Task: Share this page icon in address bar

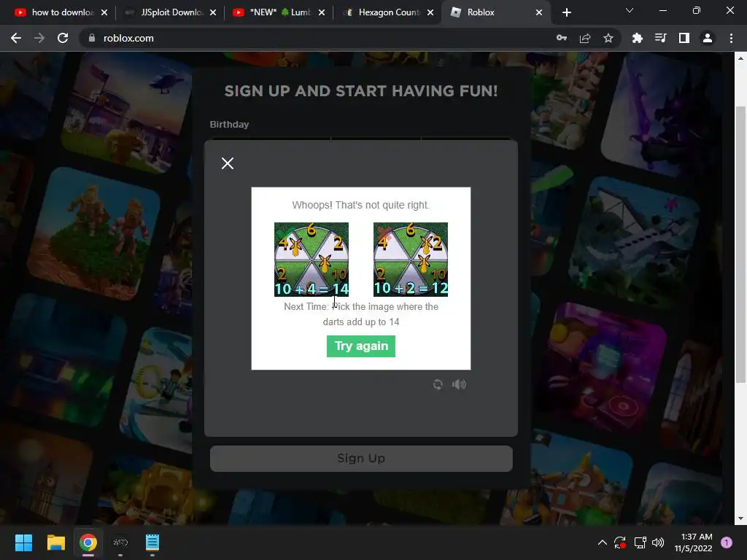Action: [585, 38]
